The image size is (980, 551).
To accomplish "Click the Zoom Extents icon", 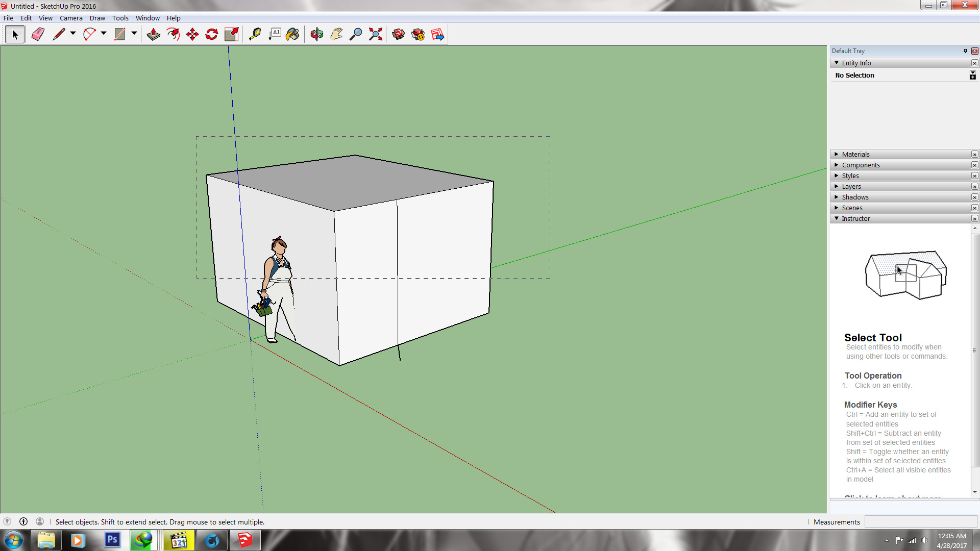I will (x=376, y=34).
